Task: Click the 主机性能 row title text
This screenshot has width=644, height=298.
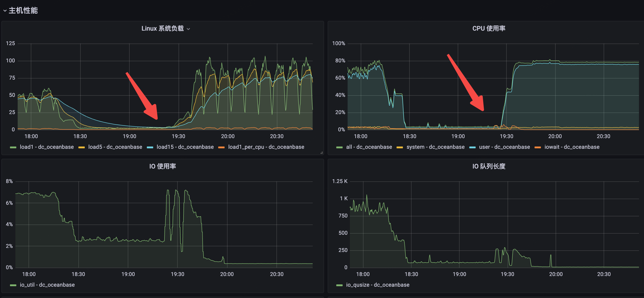Action: (23, 10)
